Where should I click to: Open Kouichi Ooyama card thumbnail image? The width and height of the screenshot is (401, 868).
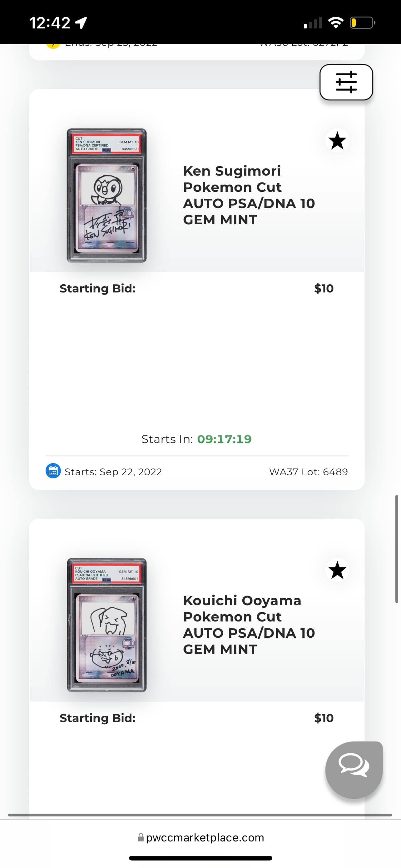pyautogui.click(x=106, y=625)
